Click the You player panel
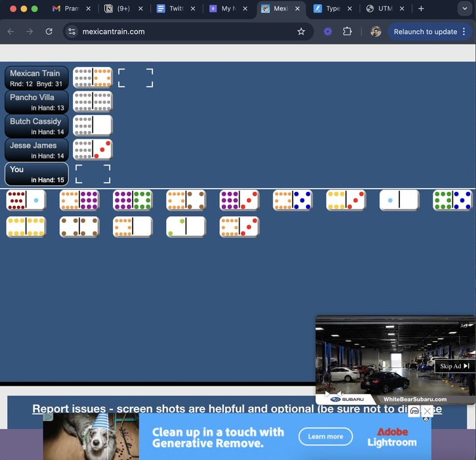476x460 pixels. click(37, 174)
